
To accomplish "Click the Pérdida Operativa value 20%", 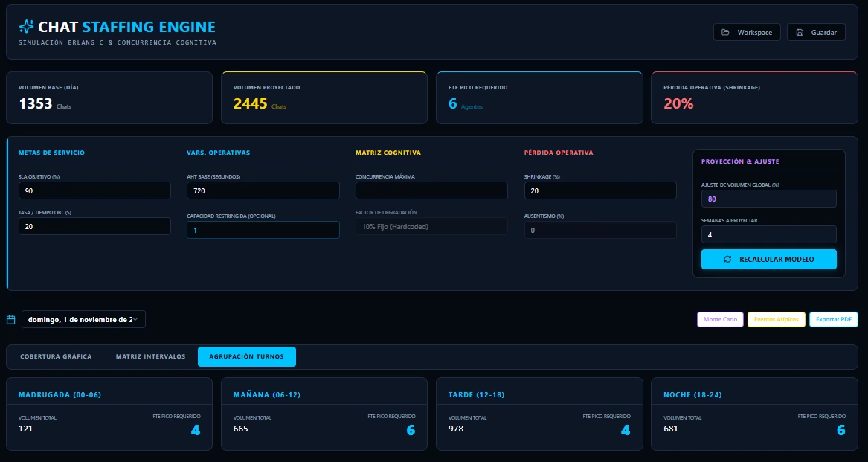I will (678, 103).
